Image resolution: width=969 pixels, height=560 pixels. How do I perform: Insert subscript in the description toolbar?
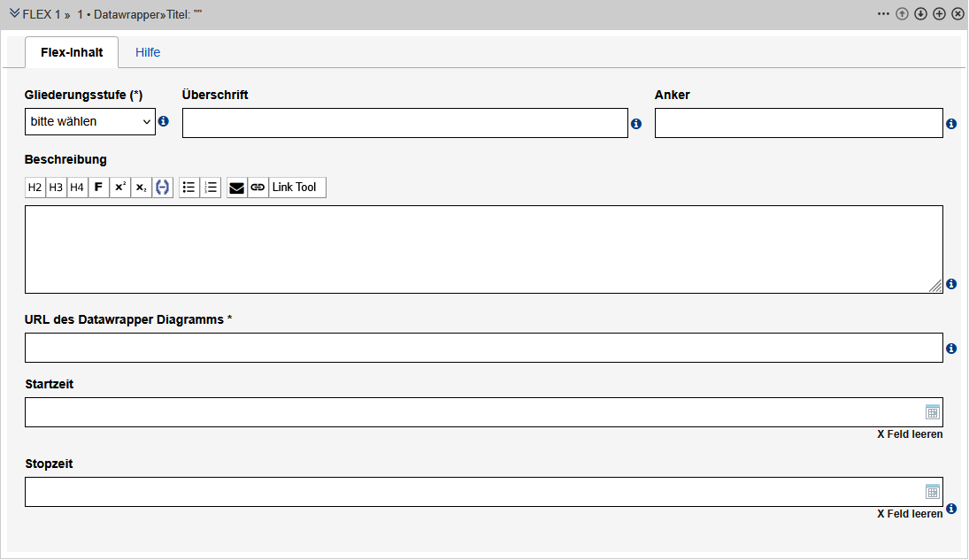[142, 188]
